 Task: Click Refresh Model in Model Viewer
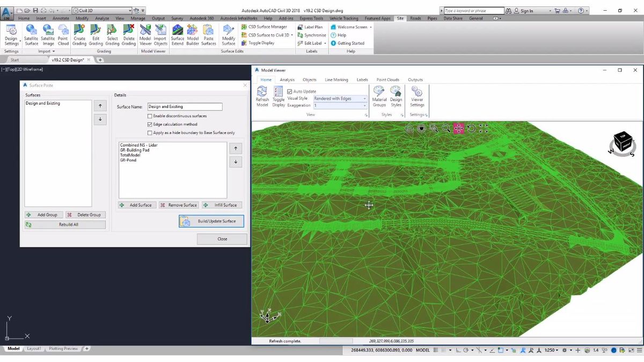[262, 97]
